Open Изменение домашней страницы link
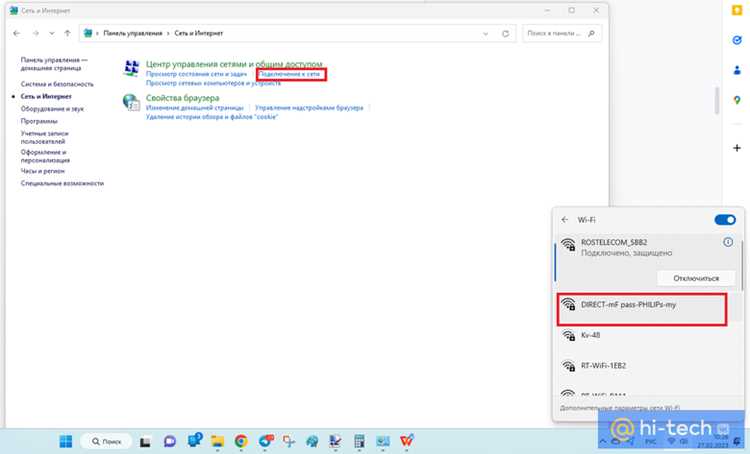The image size is (750, 454). 195,108
